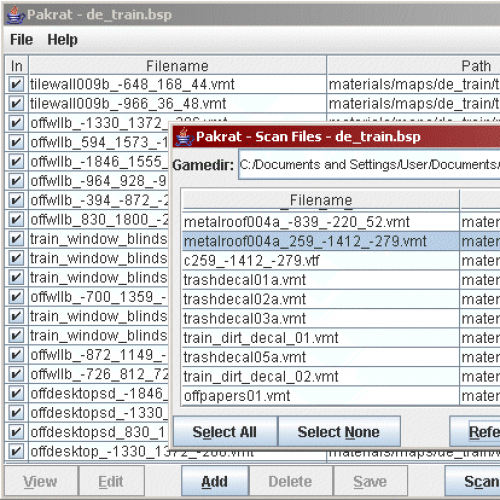Toggle checkbox for offwllb_-726_812 row
This screenshot has width=500, height=500.
(15, 374)
